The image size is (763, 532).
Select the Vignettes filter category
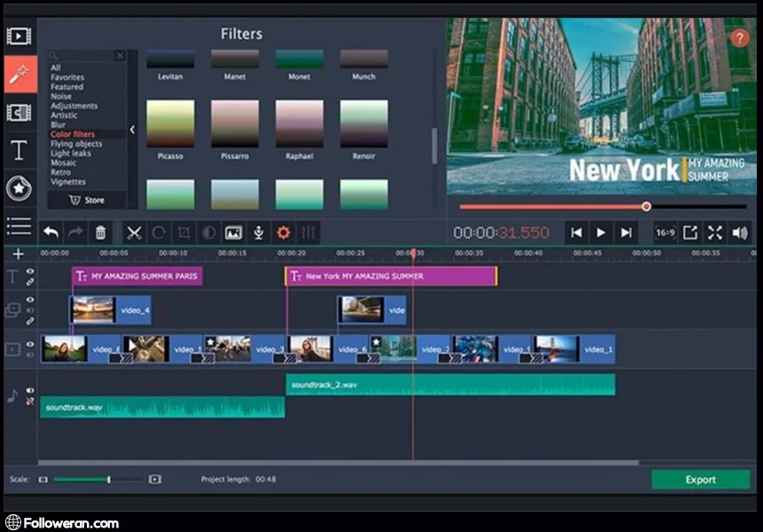pos(68,182)
